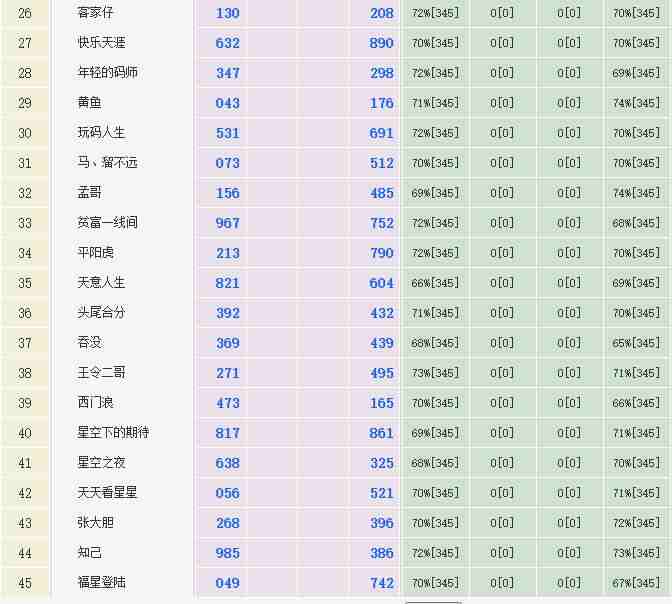This screenshot has height=604, width=672.
Task: Select the 65%[345] percentage cell
Action: coord(636,343)
